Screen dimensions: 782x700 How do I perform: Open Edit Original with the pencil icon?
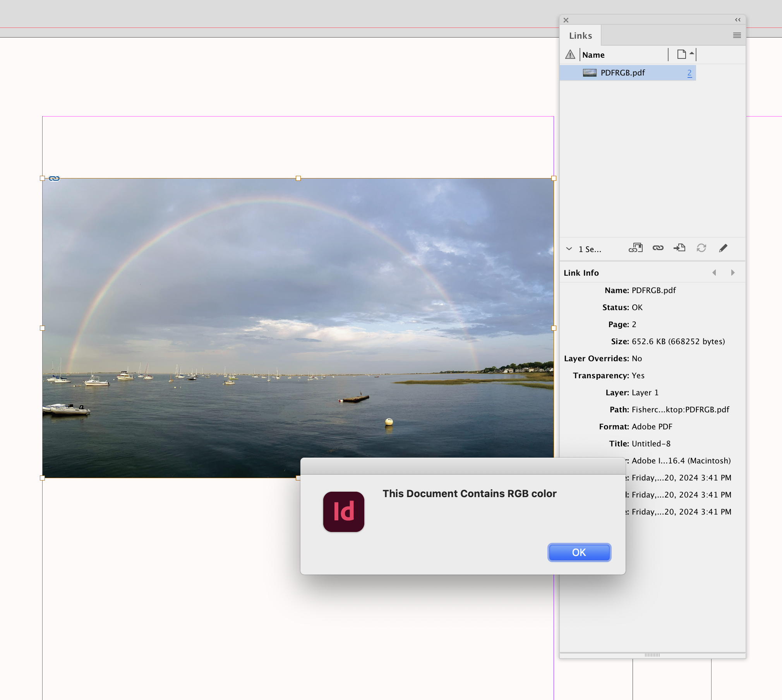coord(723,248)
